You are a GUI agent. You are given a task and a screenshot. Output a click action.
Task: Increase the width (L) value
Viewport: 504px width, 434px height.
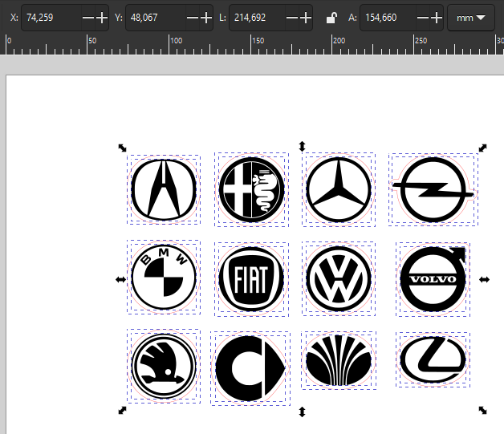click(306, 18)
